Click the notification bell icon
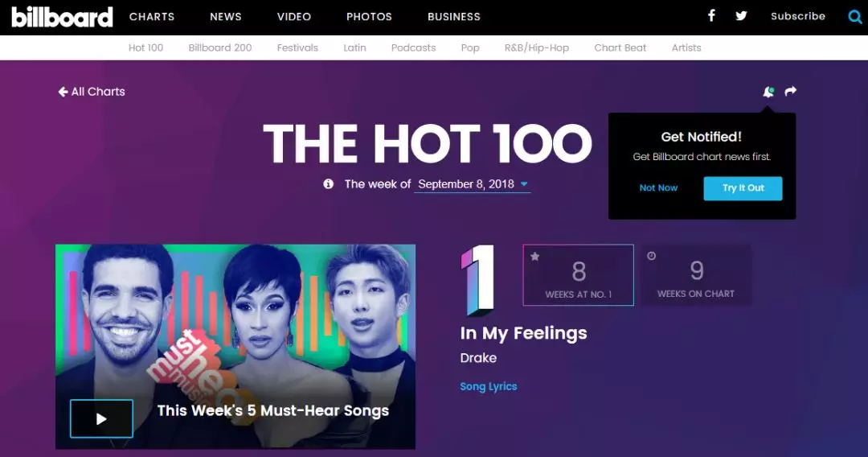Image resolution: width=868 pixels, height=457 pixels. [x=768, y=92]
